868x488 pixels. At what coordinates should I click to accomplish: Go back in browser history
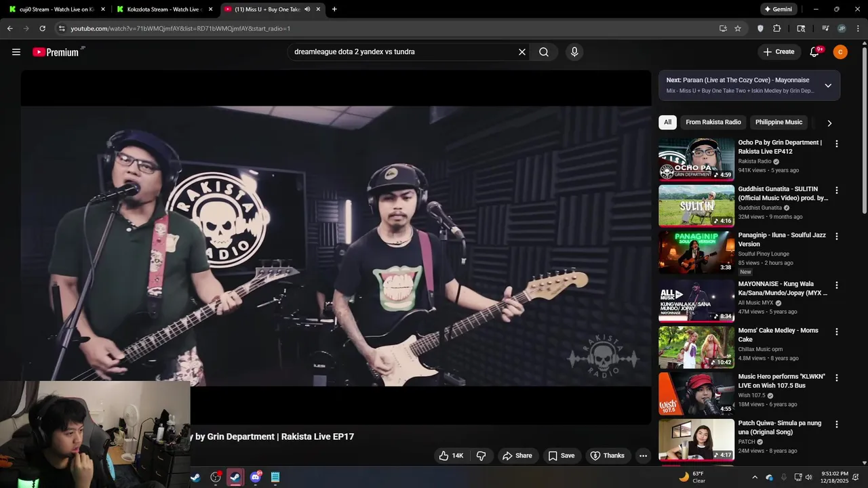coord(9,28)
